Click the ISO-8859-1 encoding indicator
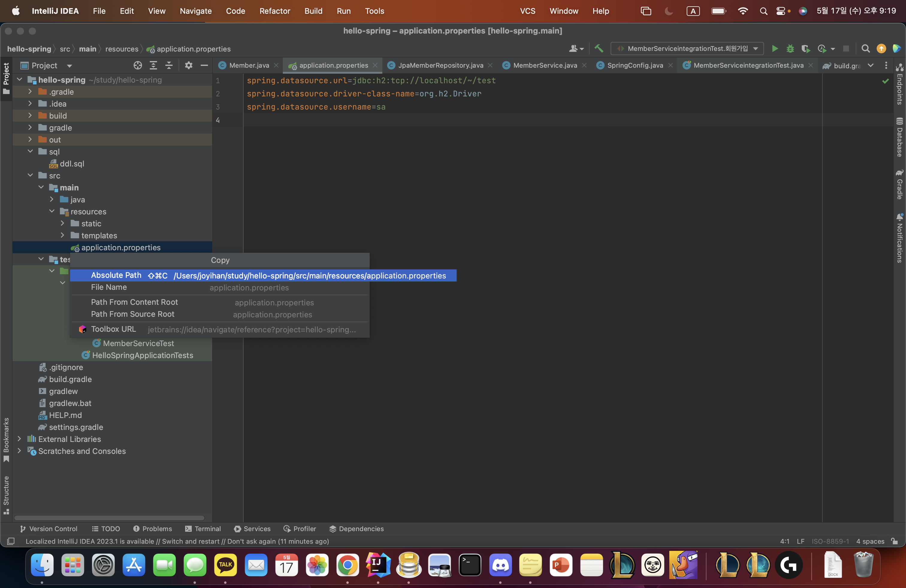 (x=830, y=541)
